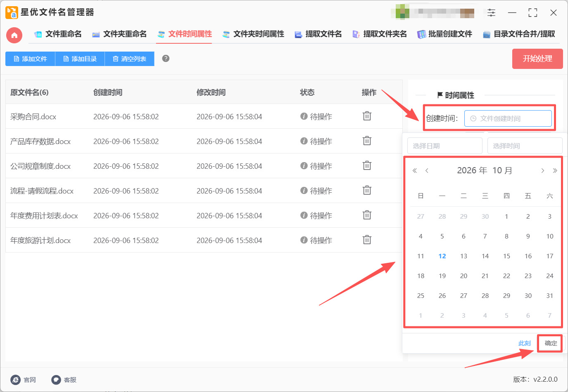Advance calendar to next month
This screenshot has width=568, height=392.
pyautogui.click(x=542, y=170)
